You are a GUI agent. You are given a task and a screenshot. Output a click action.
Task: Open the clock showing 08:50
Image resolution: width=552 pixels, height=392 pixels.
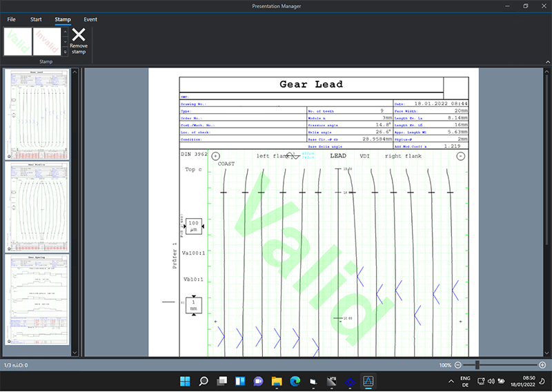[x=523, y=381]
